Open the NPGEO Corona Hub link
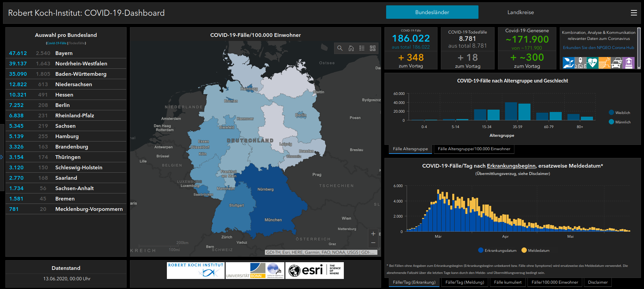644x289 pixels. click(x=598, y=48)
